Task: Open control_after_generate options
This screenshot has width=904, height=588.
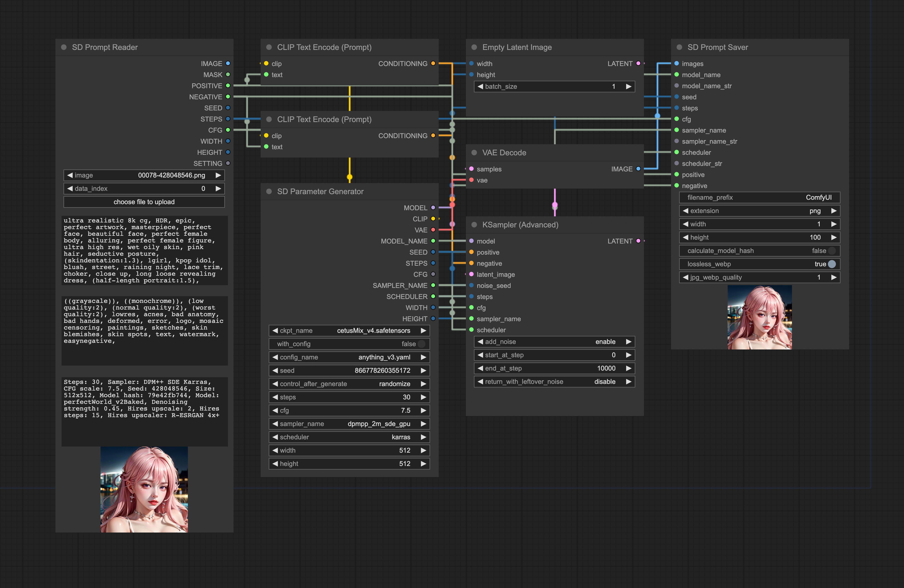Action: (x=349, y=384)
